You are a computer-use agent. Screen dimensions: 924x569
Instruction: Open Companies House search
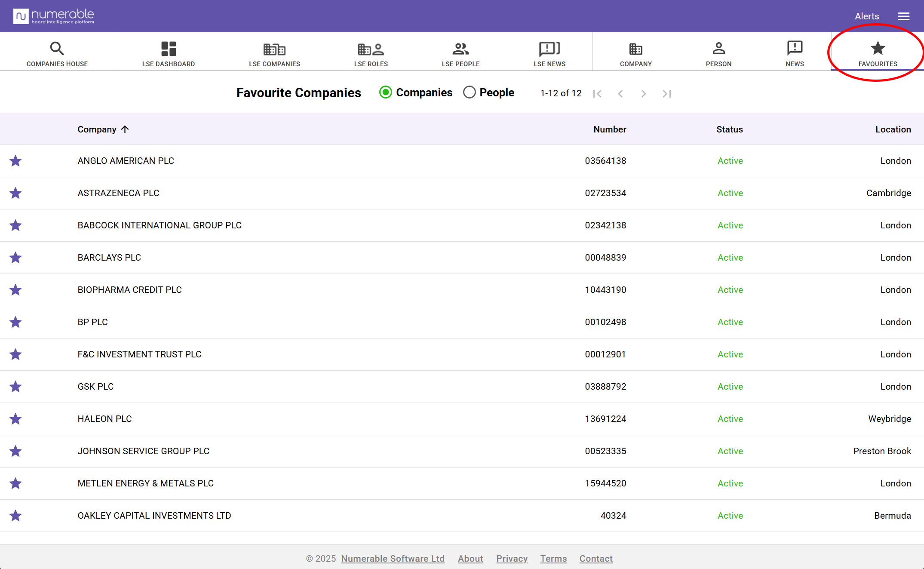[x=57, y=54]
